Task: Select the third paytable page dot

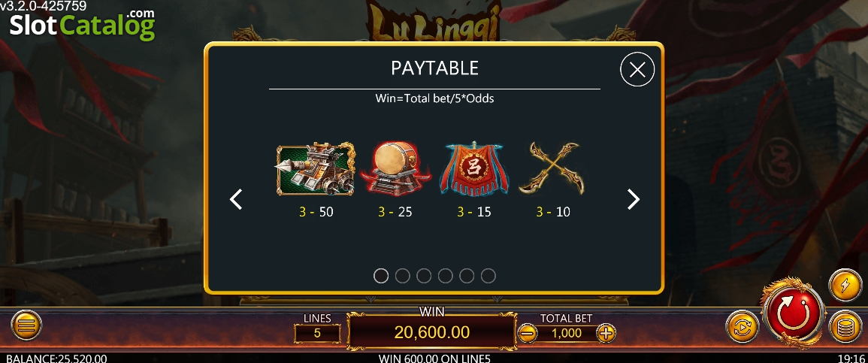Action: point(424,276)
